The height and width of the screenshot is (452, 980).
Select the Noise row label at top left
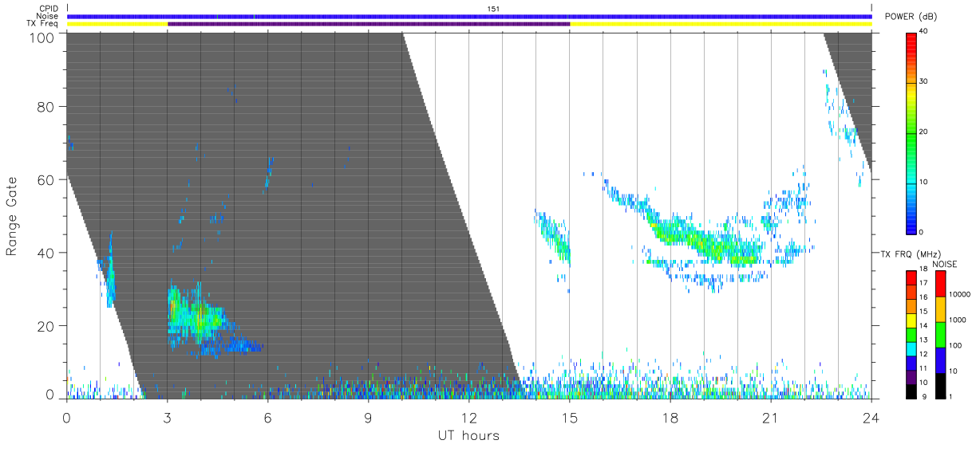[47, 16]
